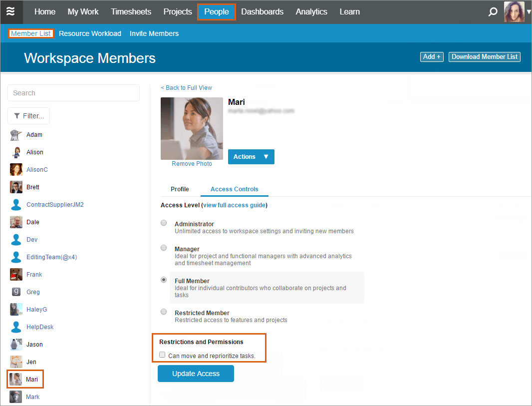Open the Actions dropdown
Screen dimensions: 532x406
[251, 157]
